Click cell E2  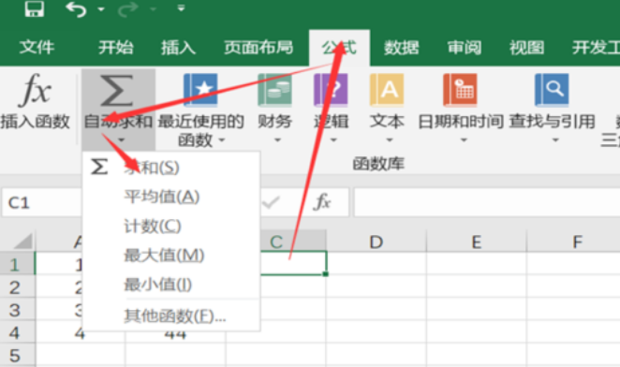(x=476, y=286)
